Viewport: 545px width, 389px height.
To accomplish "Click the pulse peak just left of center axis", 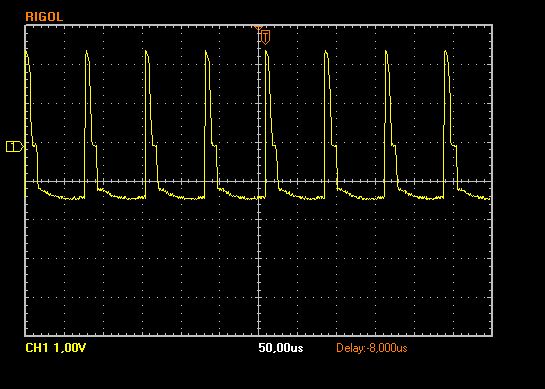I will click(x=206, y=51).
